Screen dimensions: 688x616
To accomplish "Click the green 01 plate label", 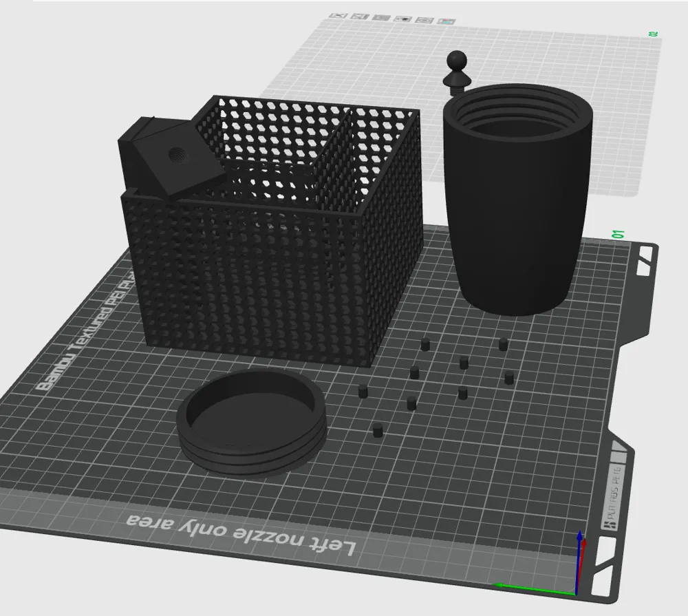I will (x=619, y=234).
